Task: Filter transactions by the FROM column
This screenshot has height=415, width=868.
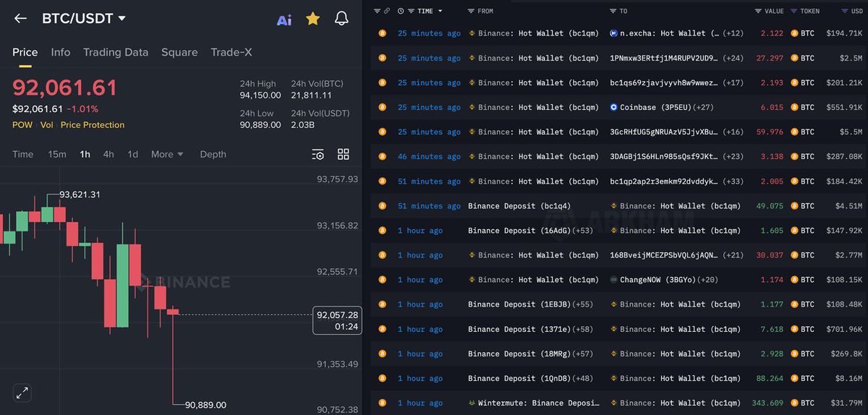Action: click(471, 11)
